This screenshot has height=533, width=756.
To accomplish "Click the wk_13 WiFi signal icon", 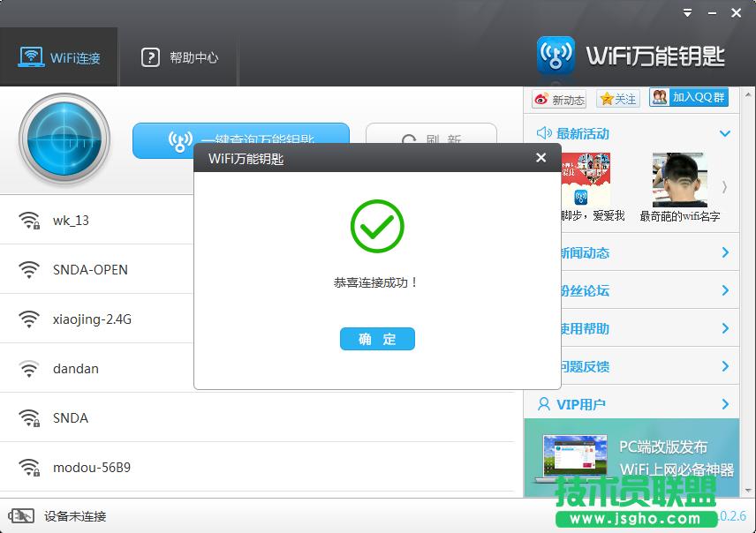I will (x=29, y=220).
